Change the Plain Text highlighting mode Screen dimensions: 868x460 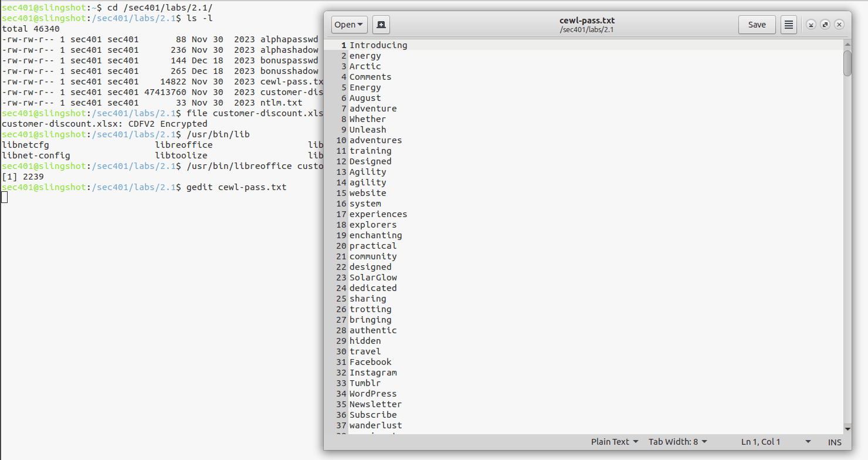tap(613, 442)
